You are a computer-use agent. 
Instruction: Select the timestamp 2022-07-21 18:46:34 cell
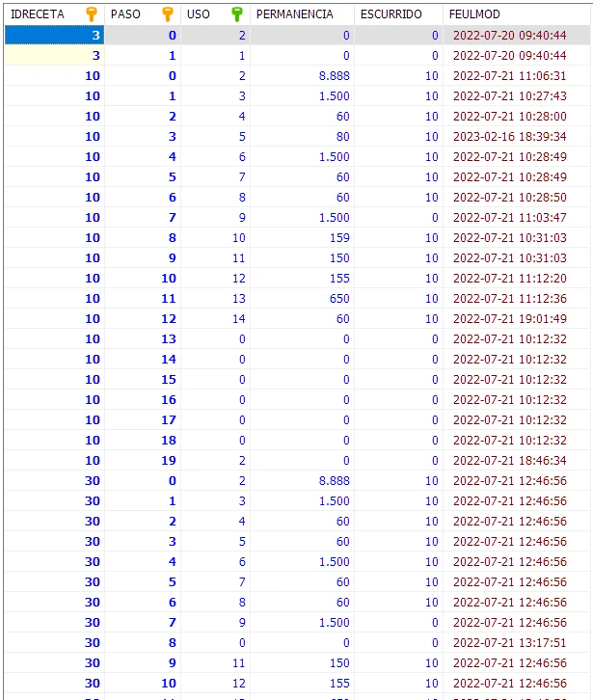coord(509,461)
